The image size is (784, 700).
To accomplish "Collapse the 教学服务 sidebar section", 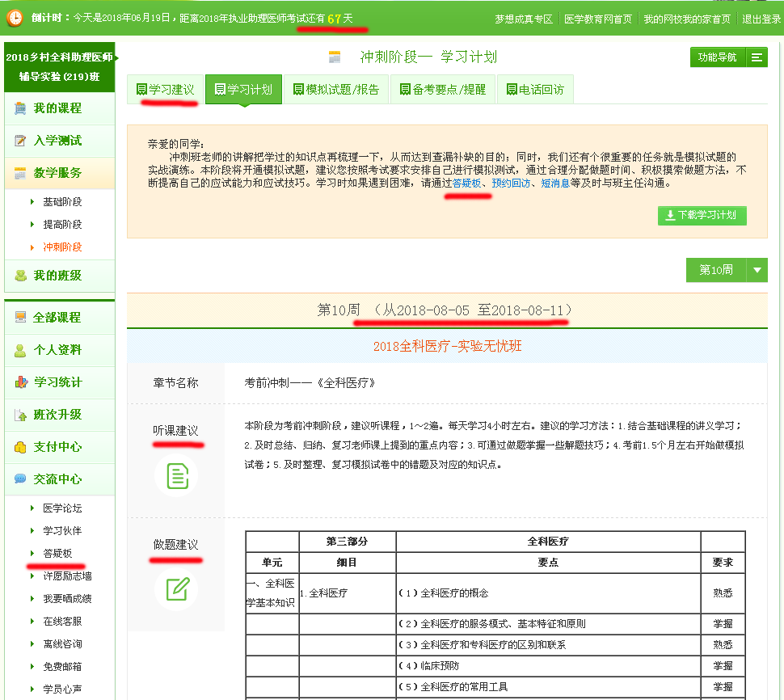I will click(x=58, y=173).
